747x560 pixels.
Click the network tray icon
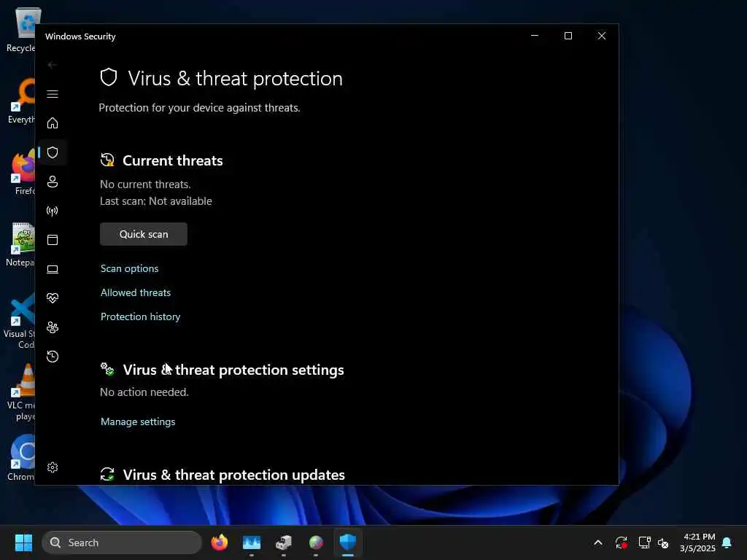[x=645, y=542]
